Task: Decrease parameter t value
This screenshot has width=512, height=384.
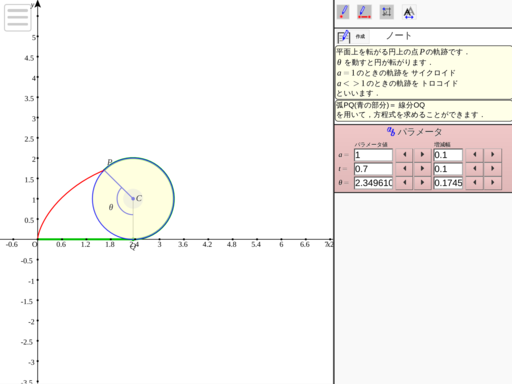Action: (x=405, y=169)
